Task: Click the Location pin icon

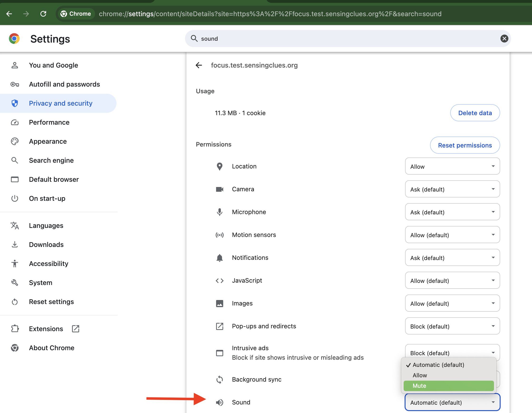Action: (219, 166)
